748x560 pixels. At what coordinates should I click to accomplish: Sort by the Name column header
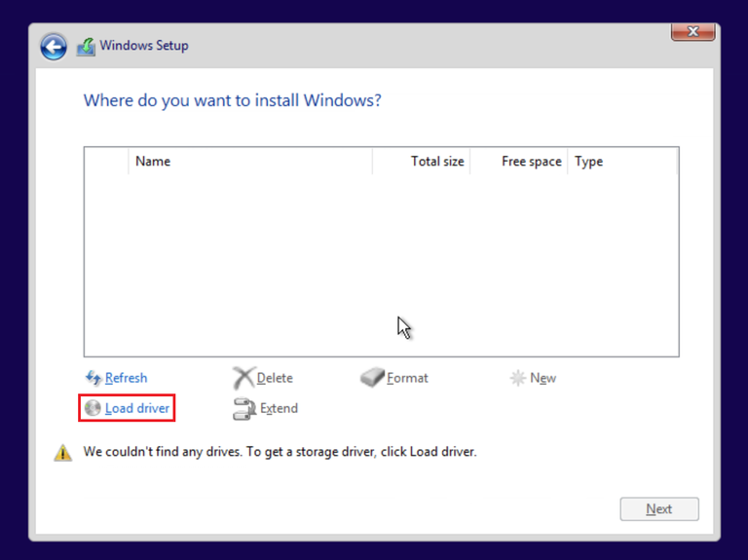point(153,162)
